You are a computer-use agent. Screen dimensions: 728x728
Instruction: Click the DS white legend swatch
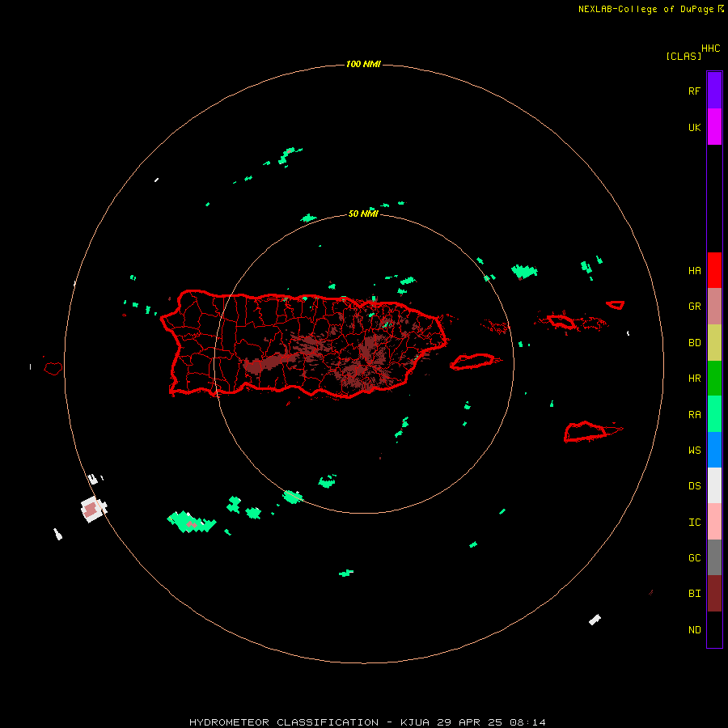coord(714,485)
